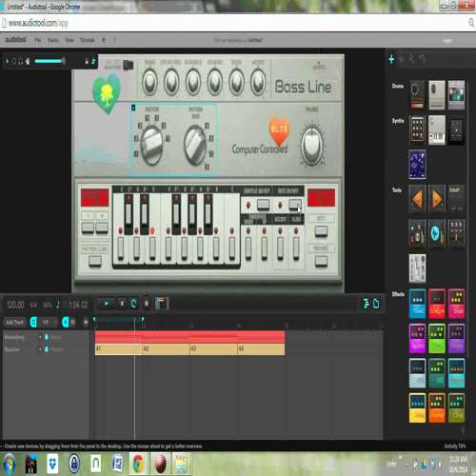Select the green effect pedal
476x476 pixels.
click(x=437, y=339)
